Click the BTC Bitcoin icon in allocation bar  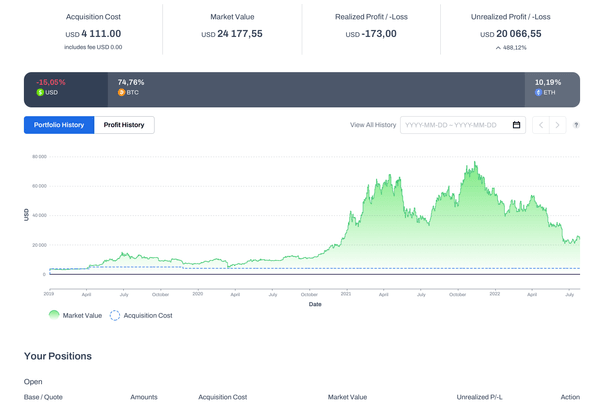point(122,92)
